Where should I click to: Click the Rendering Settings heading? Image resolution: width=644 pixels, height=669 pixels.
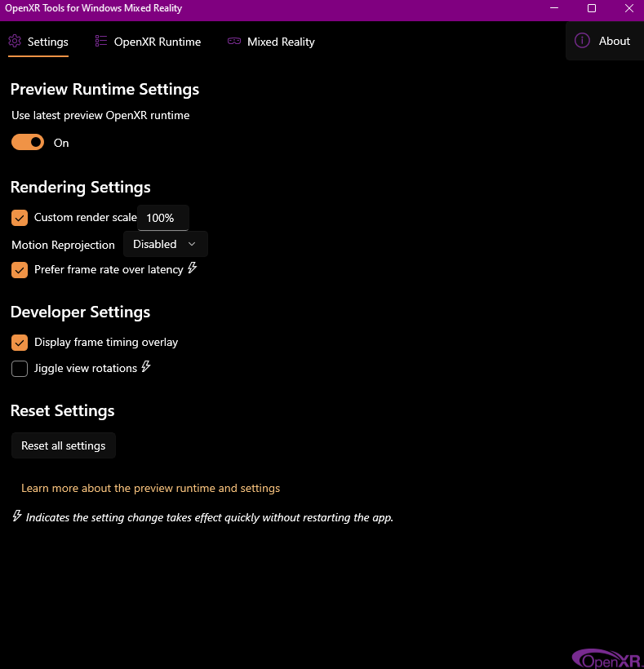pos(81,188)
